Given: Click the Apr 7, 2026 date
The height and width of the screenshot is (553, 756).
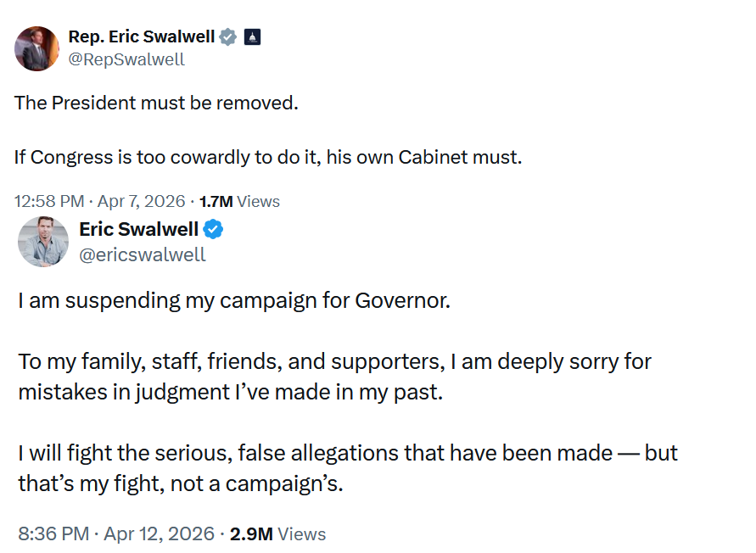Looking at the screenshot, I should (143, 202).
